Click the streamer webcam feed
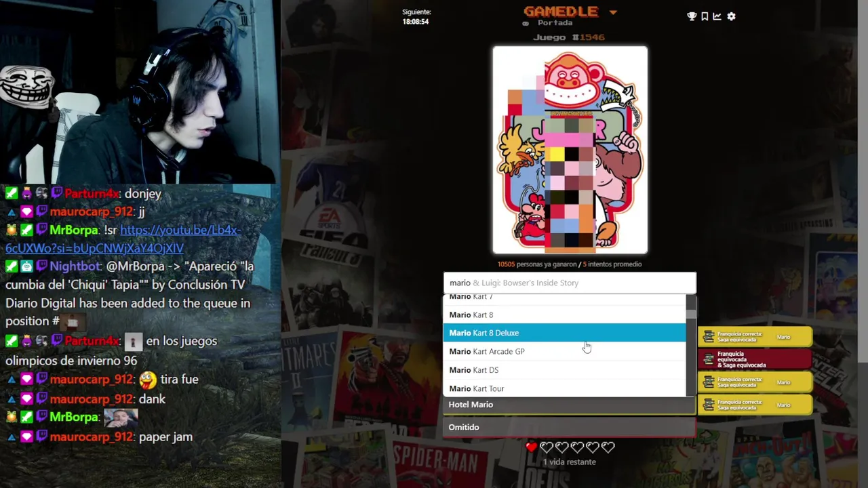The image size is (868, 488). (x=140, y=91)
